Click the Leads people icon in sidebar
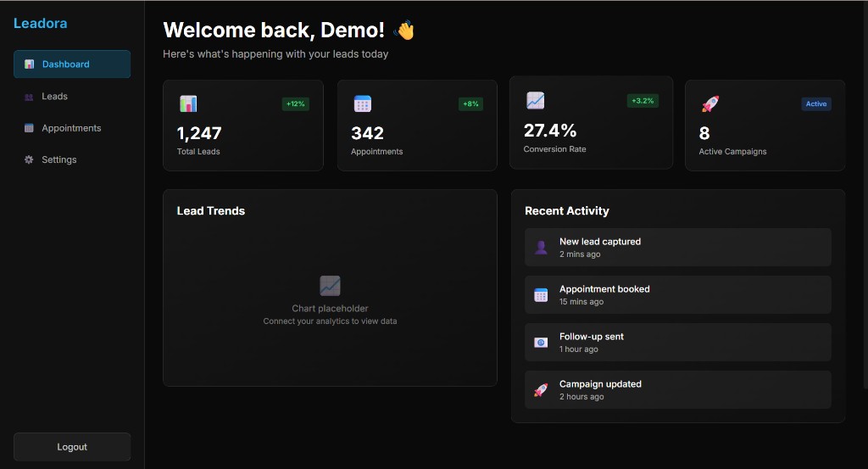The height and width of the screenshot is (469, 868). point(29,97)
